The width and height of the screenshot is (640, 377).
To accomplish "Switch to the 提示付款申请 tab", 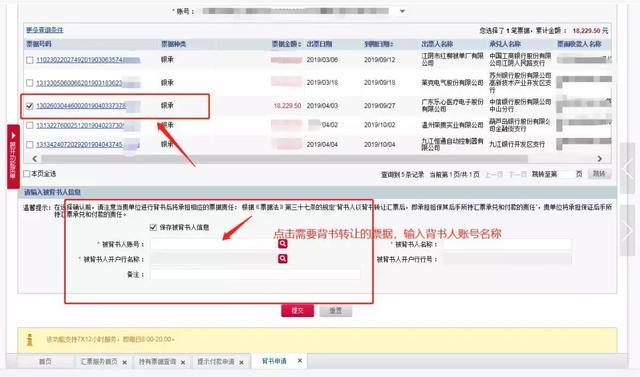I will click(x=216, y=361).
